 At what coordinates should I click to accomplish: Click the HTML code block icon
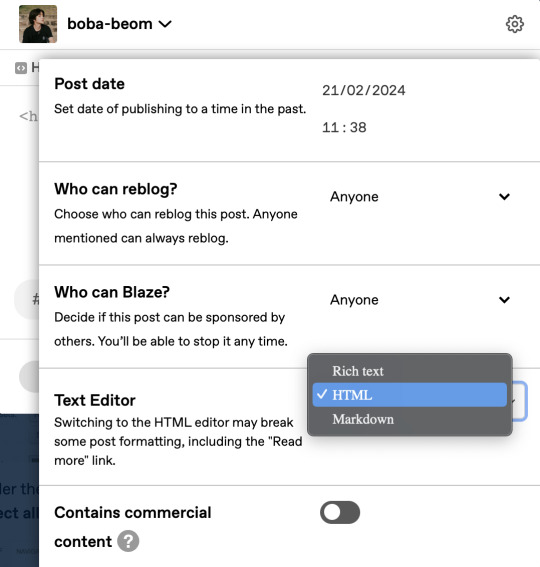(21, 68)
